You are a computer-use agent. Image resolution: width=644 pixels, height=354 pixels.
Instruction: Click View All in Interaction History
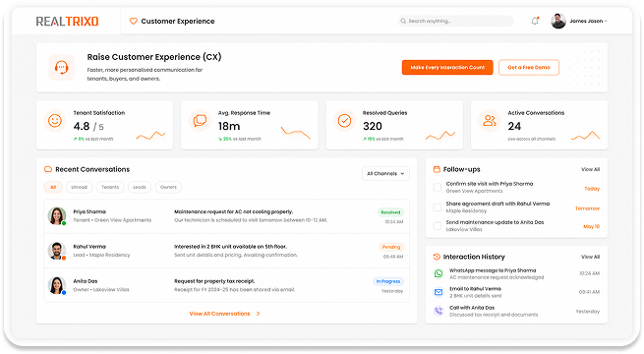pyautogui.click(x=590, y=257)
